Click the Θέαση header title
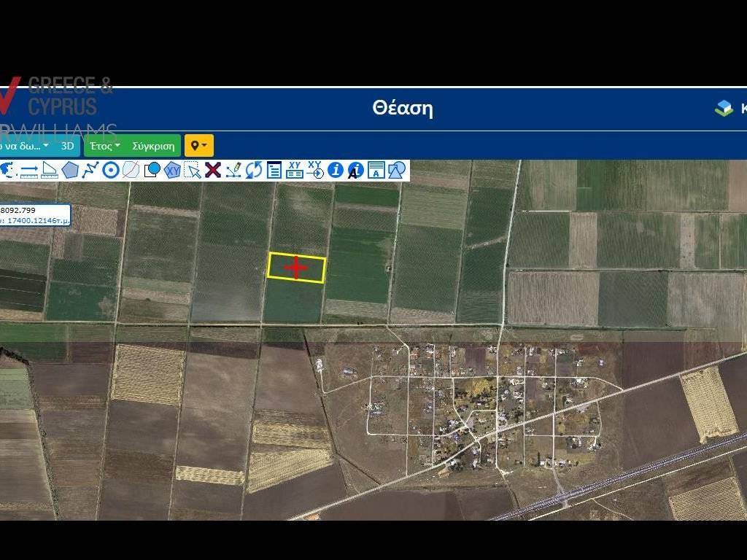Image resolution: width=747 pixels, height=560 pixels. pyautogui.click(x=402, y=109)
